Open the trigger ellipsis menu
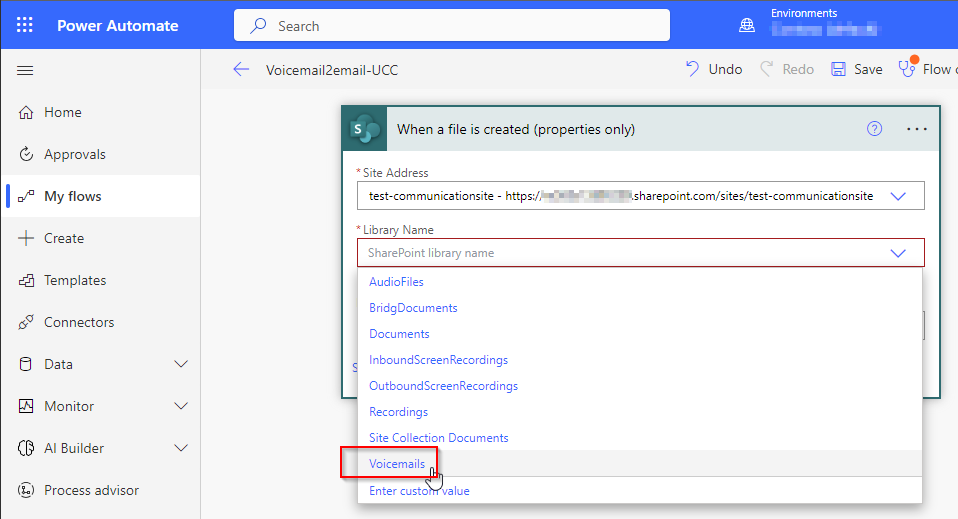The width and height of the screenshot is (958, 519). 917,129
